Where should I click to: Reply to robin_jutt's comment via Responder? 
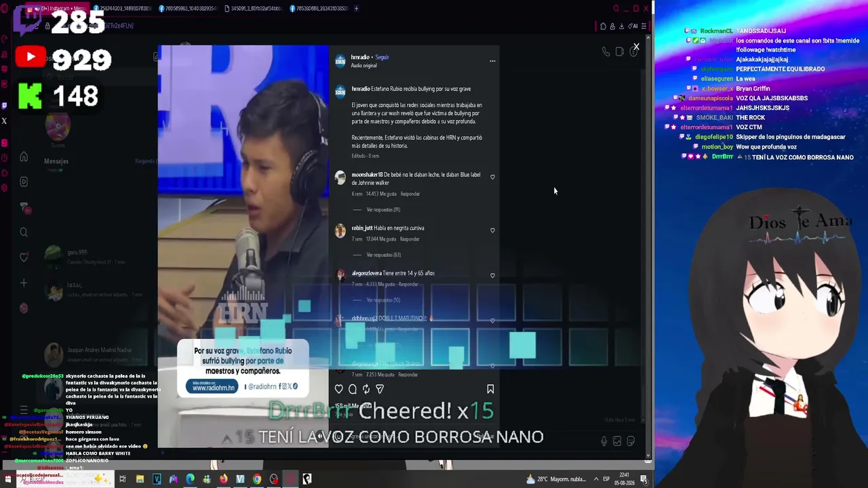point(409,239)
